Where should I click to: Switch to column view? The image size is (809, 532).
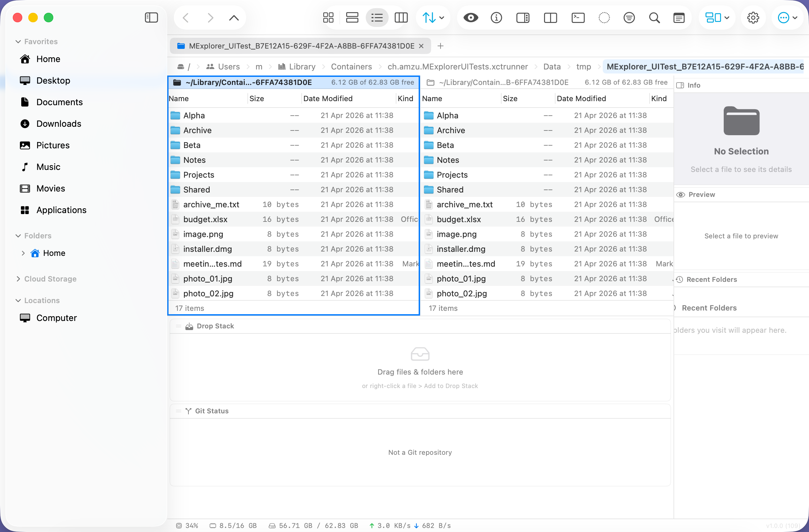401,17
